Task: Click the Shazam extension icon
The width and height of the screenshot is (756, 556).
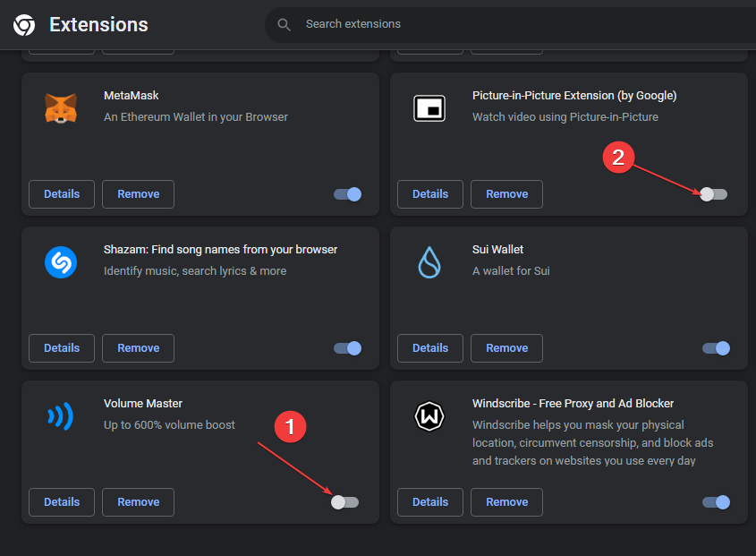Action: [x=61, y=263]
